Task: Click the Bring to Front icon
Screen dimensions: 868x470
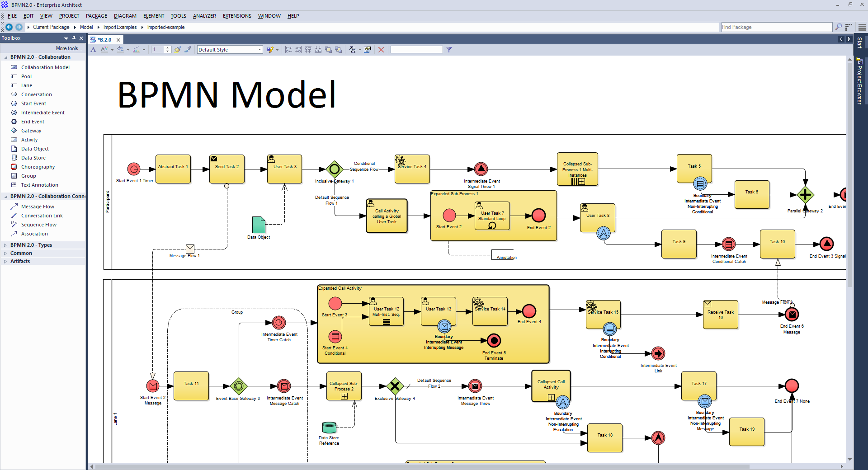Action: pyautogui.click(x=328, y=50)
